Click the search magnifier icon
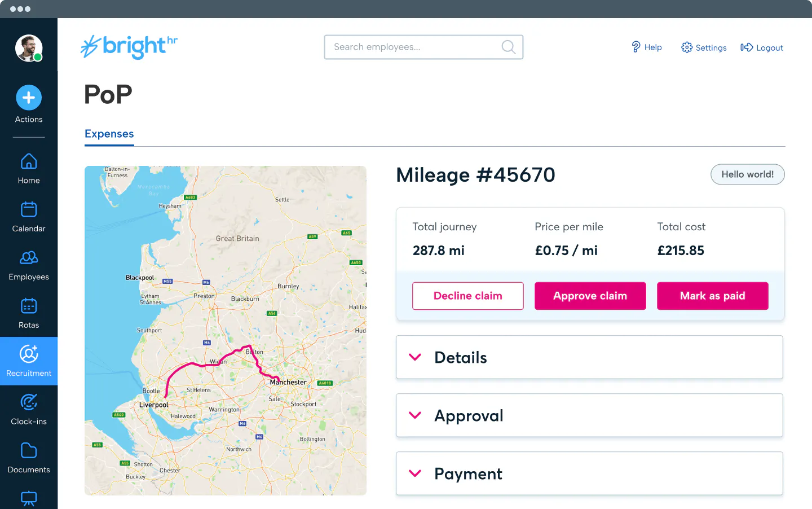Image resolution: width=812 pixels, height=509 pixels. click(x=508, y=47)
